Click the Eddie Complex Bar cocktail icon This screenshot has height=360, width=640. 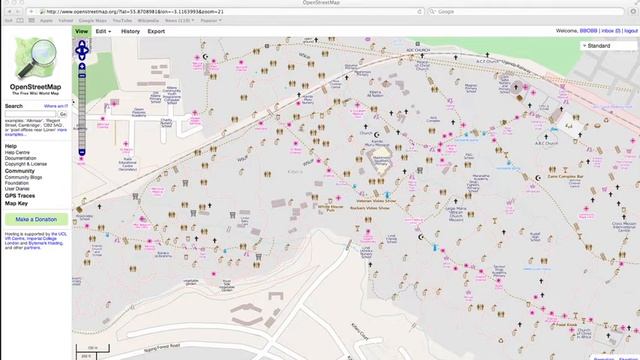coord(566,169)
